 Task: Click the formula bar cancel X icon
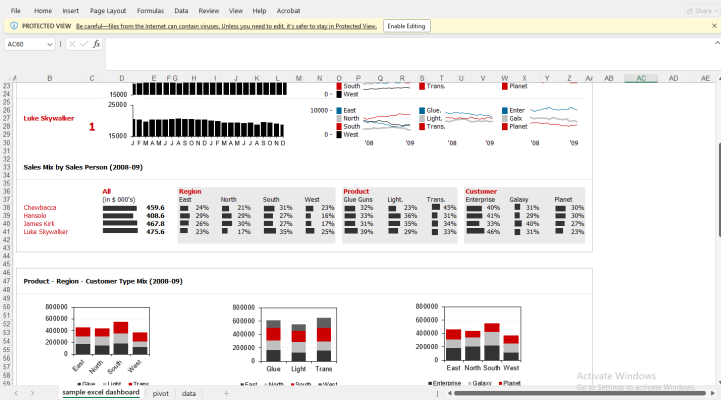(x=71, y=44)
